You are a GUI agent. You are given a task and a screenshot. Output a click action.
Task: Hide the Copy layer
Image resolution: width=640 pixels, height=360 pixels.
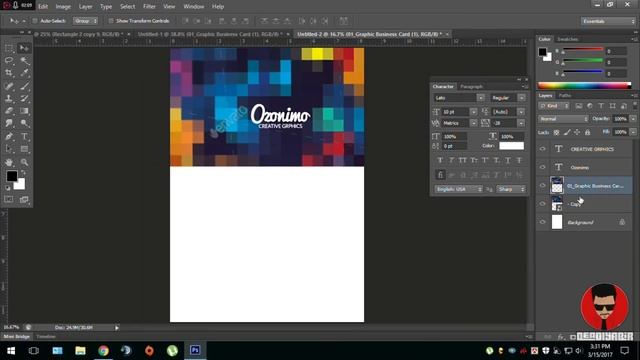click(542, 204)
